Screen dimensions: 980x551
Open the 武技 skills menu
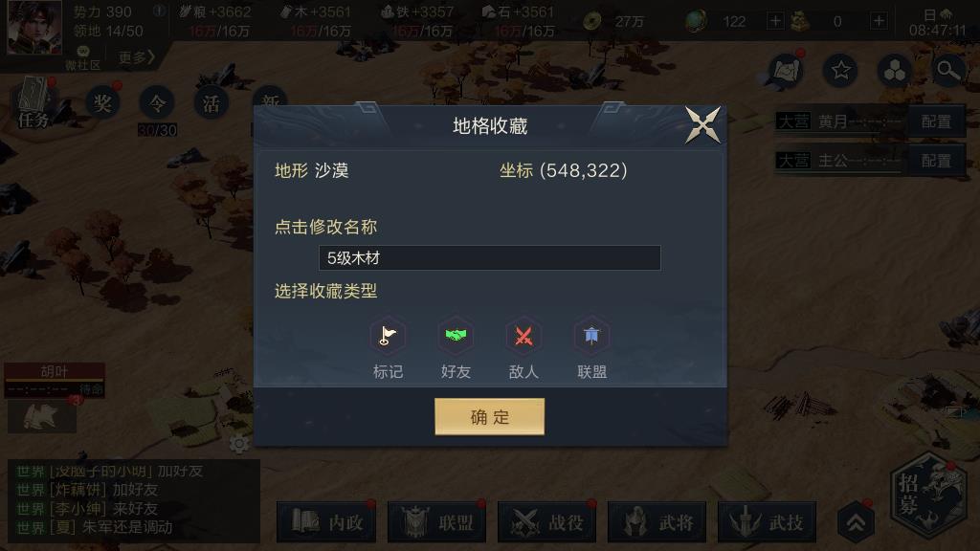(x=768, y=521)
